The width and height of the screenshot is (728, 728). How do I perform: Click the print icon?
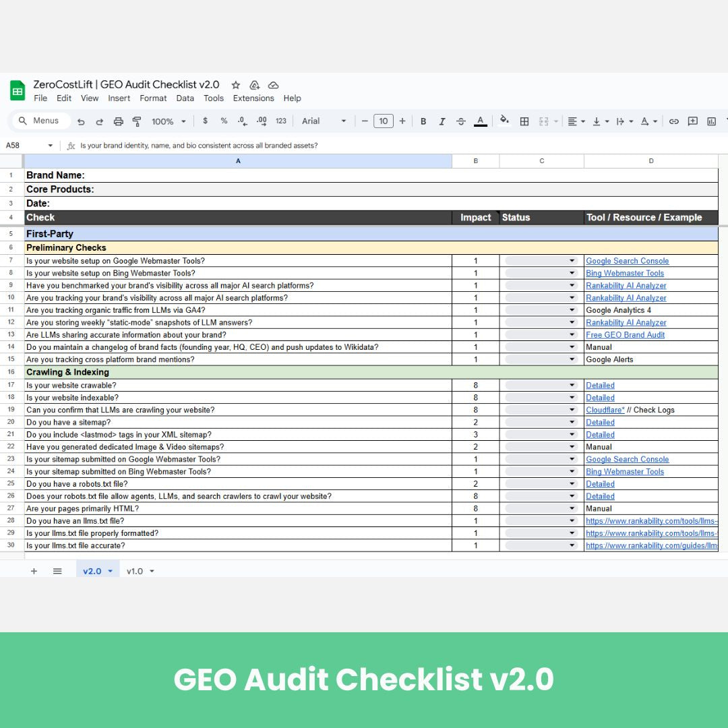click(x=119, y=121)
